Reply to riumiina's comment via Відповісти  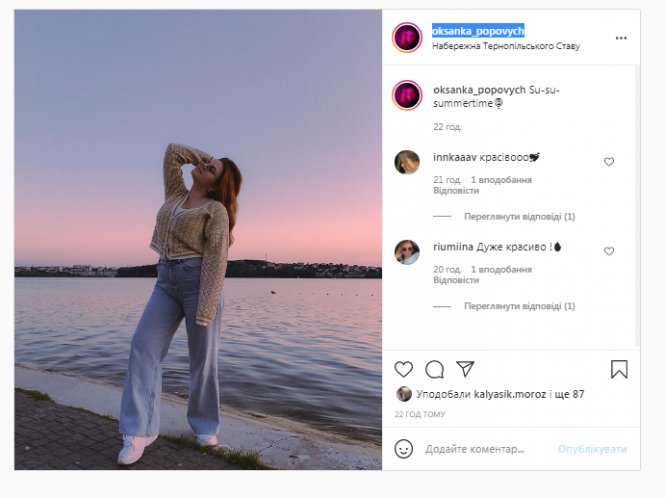click(449, 280)
